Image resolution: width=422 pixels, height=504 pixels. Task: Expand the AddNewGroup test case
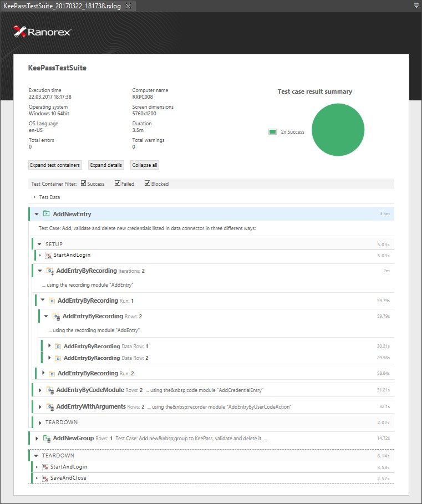click(37, 439)
